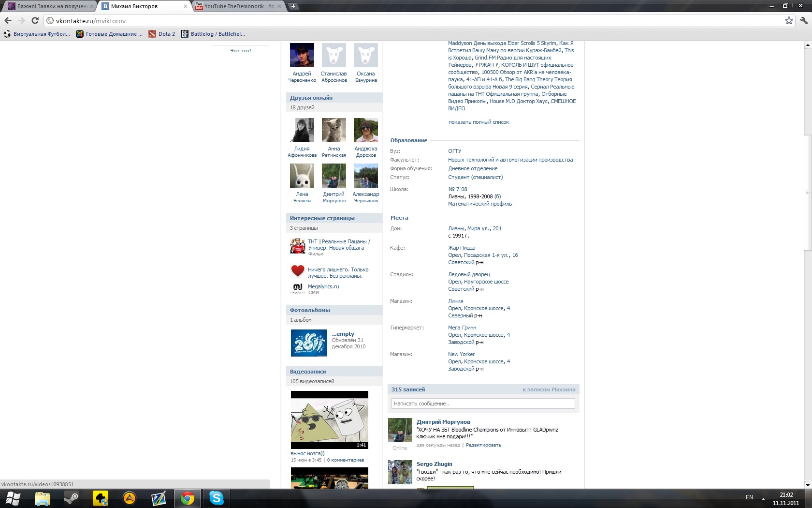Bookmark page with star icon
This screenshot has height=508, width=812.
tap(789, 20)
